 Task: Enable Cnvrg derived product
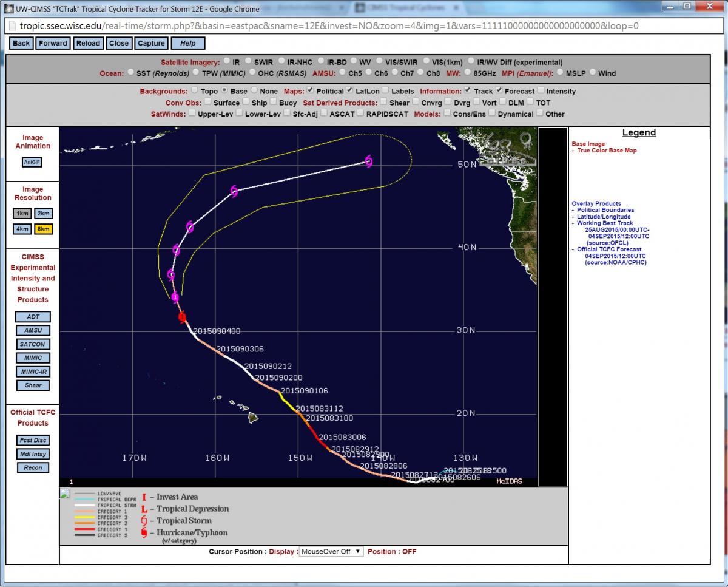416,102
